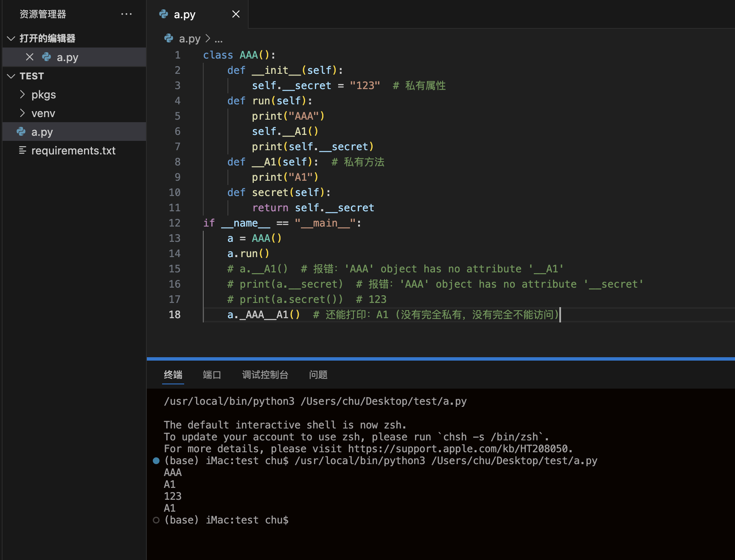Click line number 12 in the gutter

point(174,223)
